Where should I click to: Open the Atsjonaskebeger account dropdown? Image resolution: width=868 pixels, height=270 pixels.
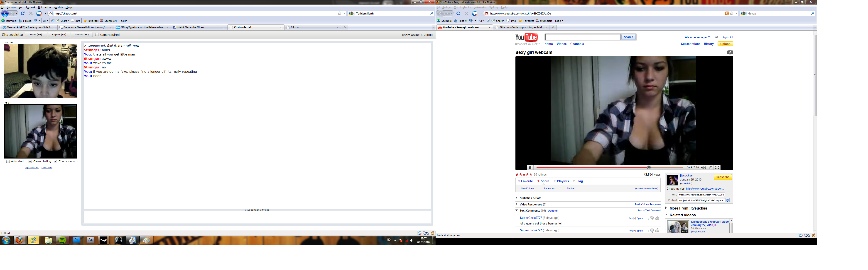coord(697,37)
